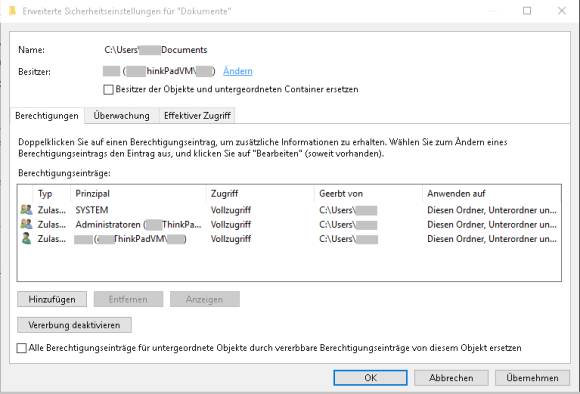
Task: Click the folder icon in the title bar
Action: [12, 11]
